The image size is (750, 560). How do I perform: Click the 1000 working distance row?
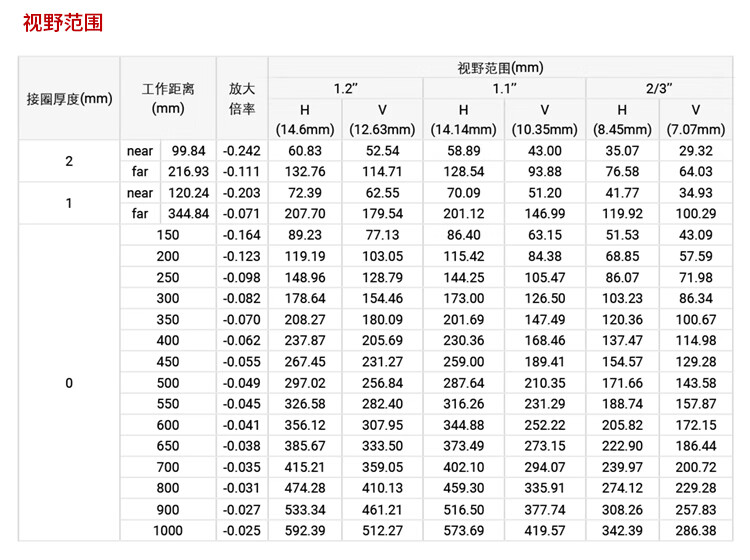pyautogui.click(x=168, y=530)
